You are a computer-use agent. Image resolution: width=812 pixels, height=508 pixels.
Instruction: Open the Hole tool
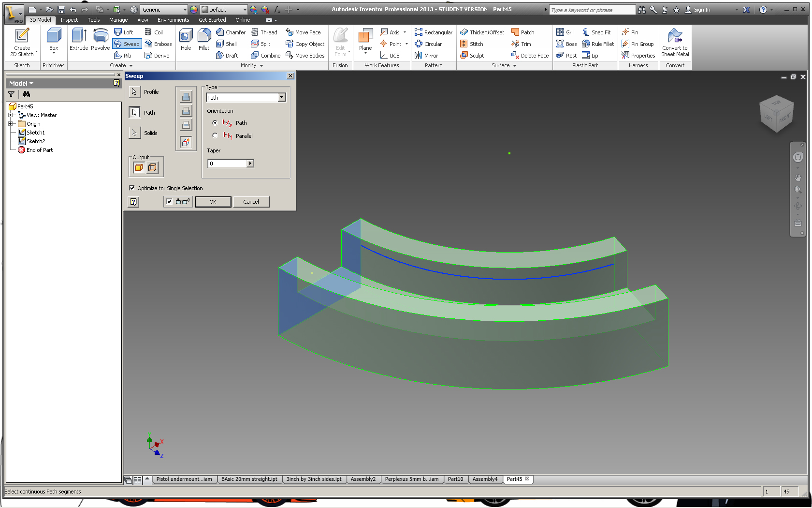186,39
